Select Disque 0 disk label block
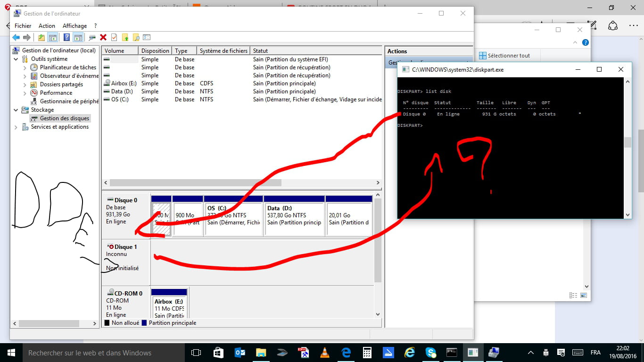Screen dimensions: 644x362 [x=126, y=215]
